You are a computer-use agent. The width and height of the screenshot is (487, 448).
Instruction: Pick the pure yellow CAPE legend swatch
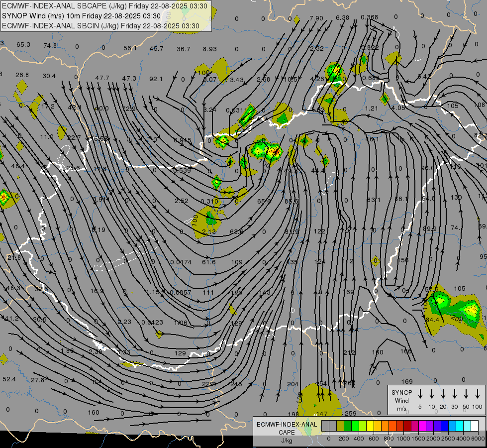point(370,426)
